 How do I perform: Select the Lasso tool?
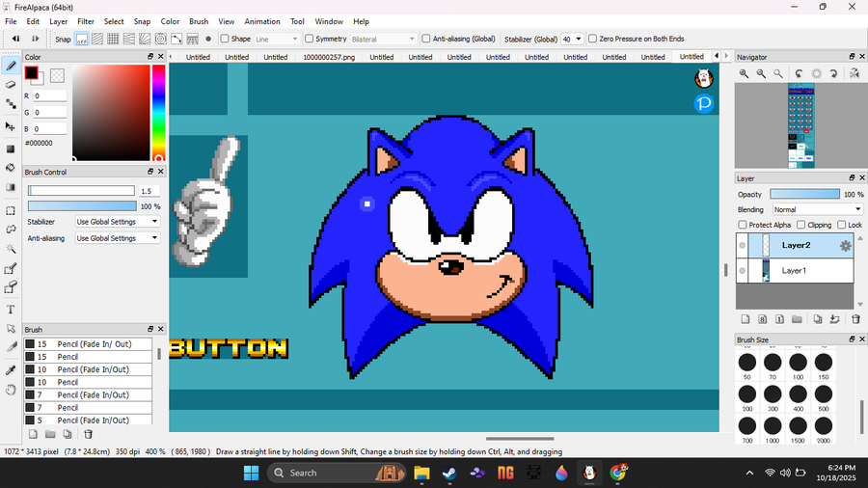pyautogui.click(x=11, y=230)
